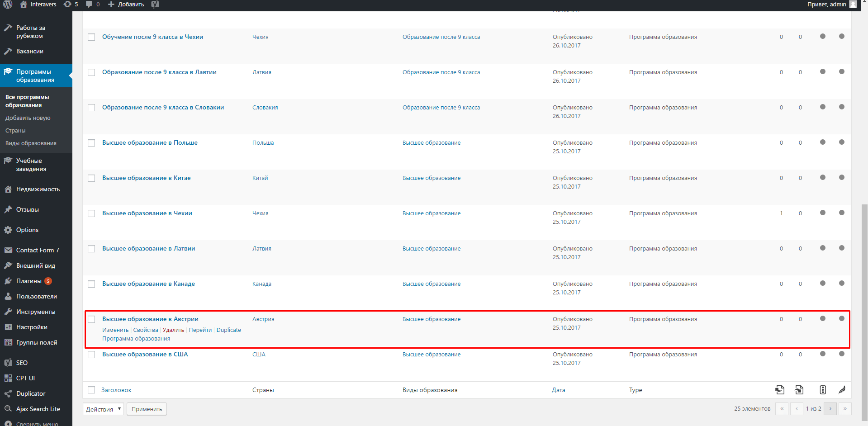
Task: Toggle the select-all checkbox next to Заголовок
Action: [x=91, y=390]
